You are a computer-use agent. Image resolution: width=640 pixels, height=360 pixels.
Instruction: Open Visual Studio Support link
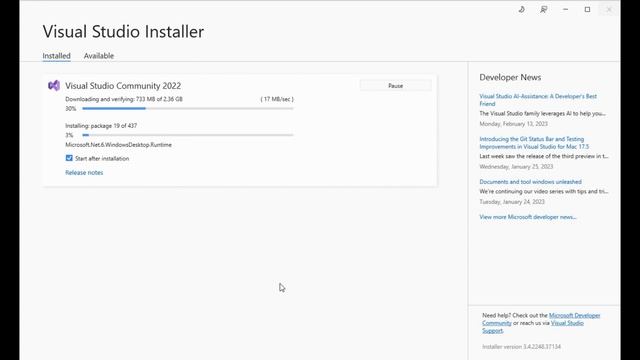tap(533, 327)
